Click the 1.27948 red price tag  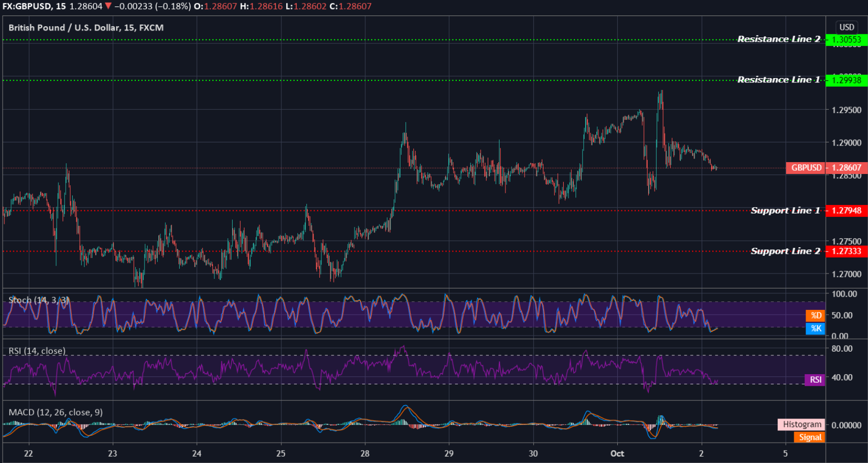[847, 210]
